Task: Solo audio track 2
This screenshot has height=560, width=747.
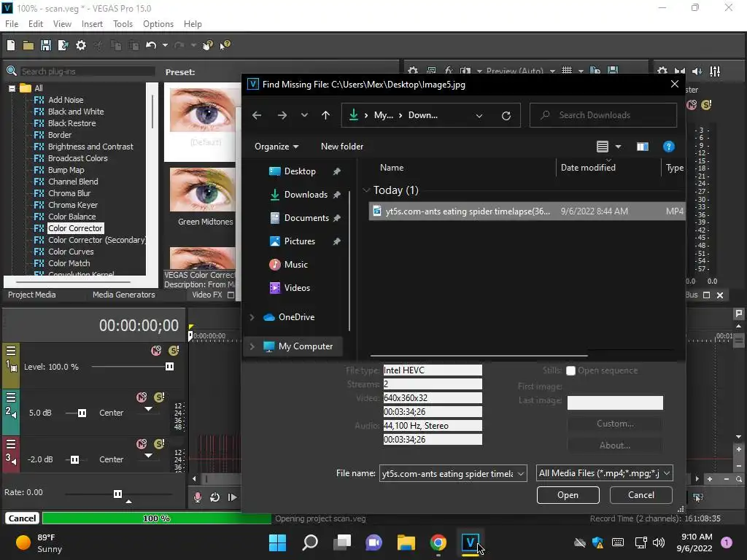Action: click(159, 397)
